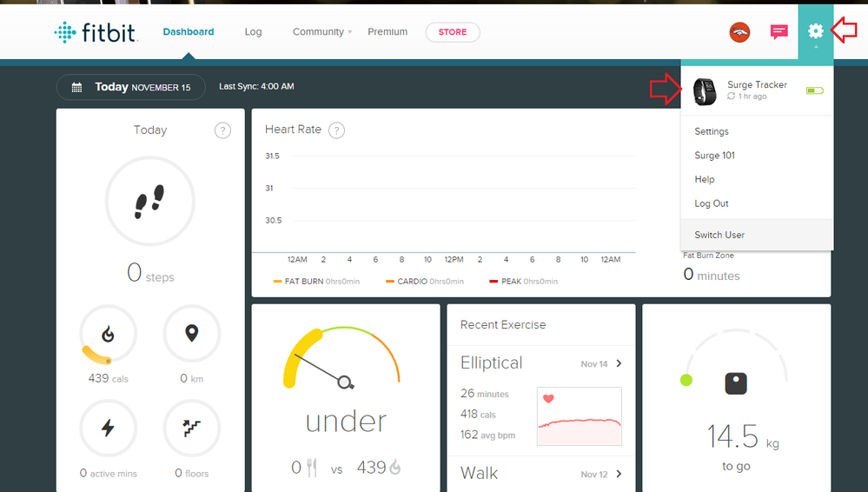The height and width of the screenshot is (492, 868).
Task: Click the 418 cals exercise value
Action: coord(478,414)
